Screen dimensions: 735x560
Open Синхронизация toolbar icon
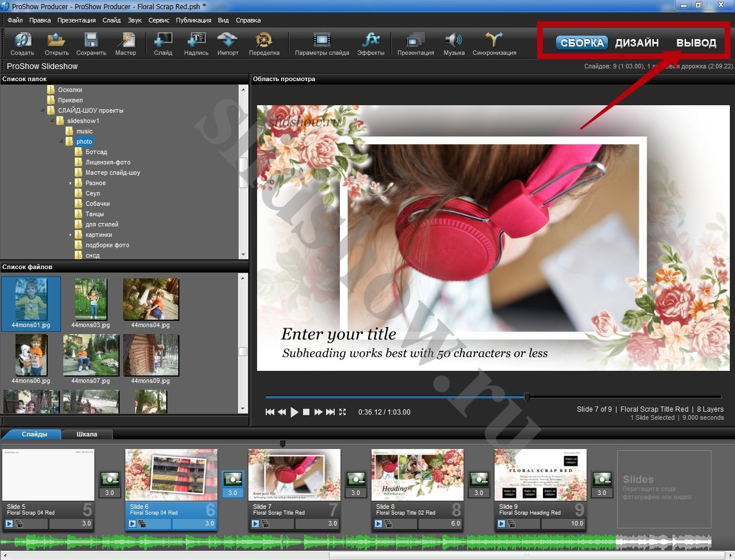494,40
